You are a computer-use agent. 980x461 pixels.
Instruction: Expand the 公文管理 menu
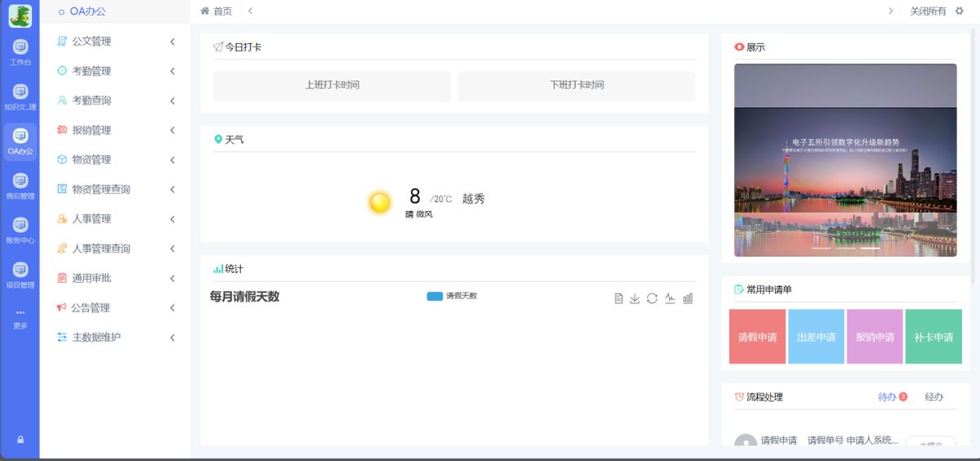[x=116, y=42]
